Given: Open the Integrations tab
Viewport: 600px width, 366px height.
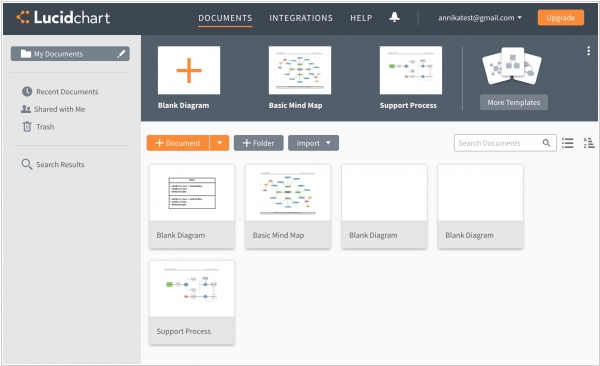Looking at the screenshot, I should [301, 18].
